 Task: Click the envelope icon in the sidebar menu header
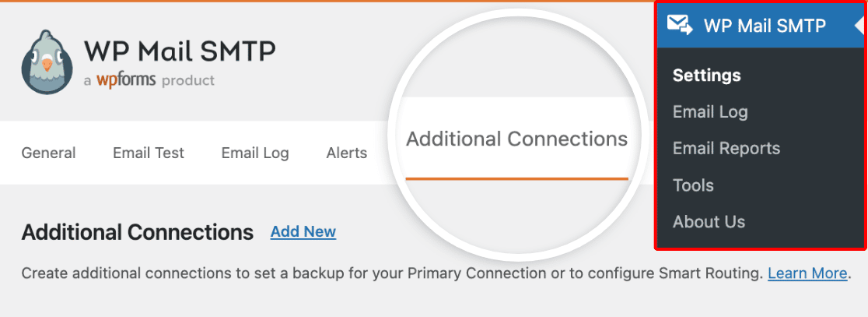pos(680,26)
